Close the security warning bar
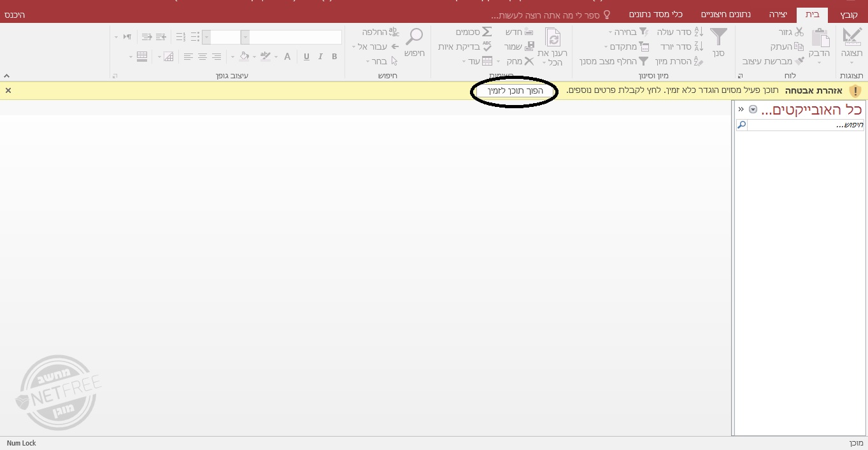This screenshot has width=868, height=450. (8, 91)
